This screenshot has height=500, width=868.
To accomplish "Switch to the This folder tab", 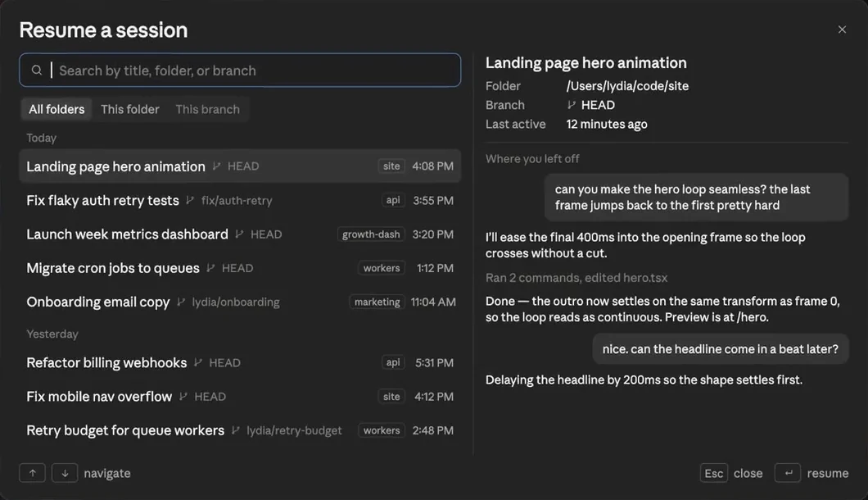I will 130,109.
